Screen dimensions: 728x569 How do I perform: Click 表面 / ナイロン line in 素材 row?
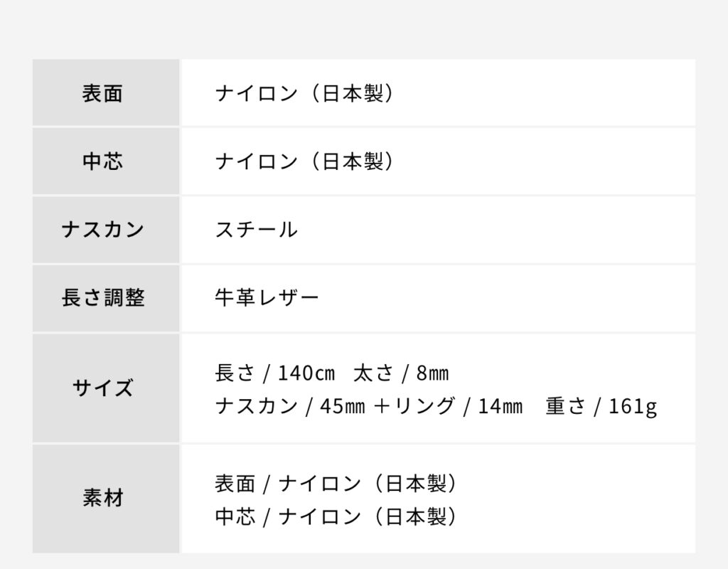coord(336,484)
